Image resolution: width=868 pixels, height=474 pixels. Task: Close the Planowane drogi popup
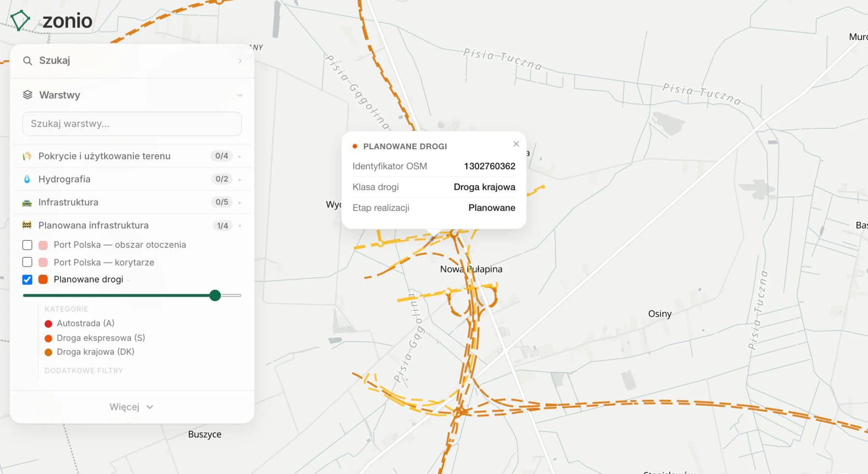point(516,144)
